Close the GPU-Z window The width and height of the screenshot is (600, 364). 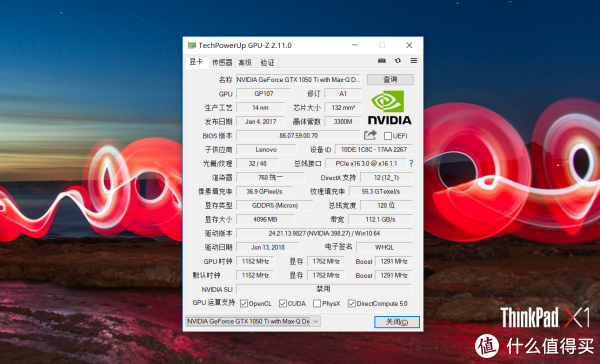tap(409, 45)
